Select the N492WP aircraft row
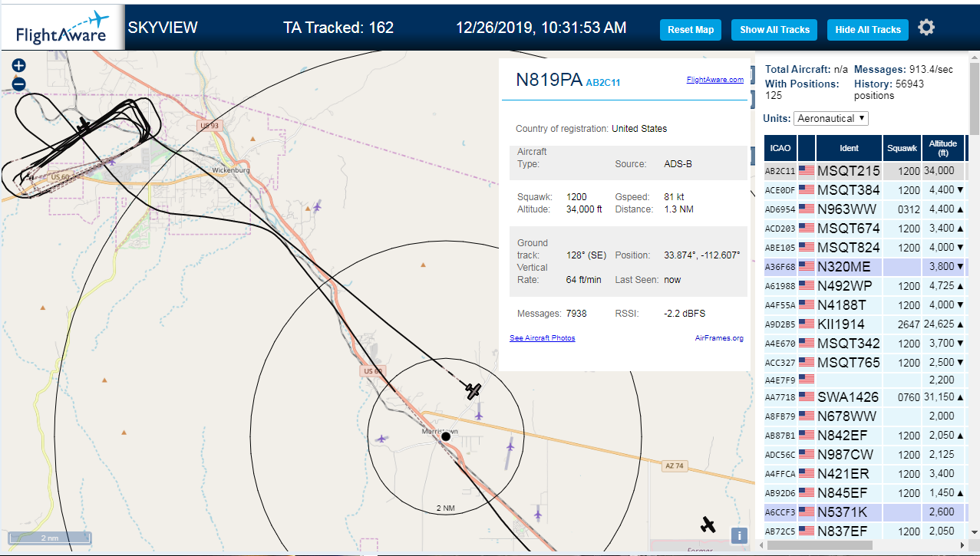 pos(865,285)
